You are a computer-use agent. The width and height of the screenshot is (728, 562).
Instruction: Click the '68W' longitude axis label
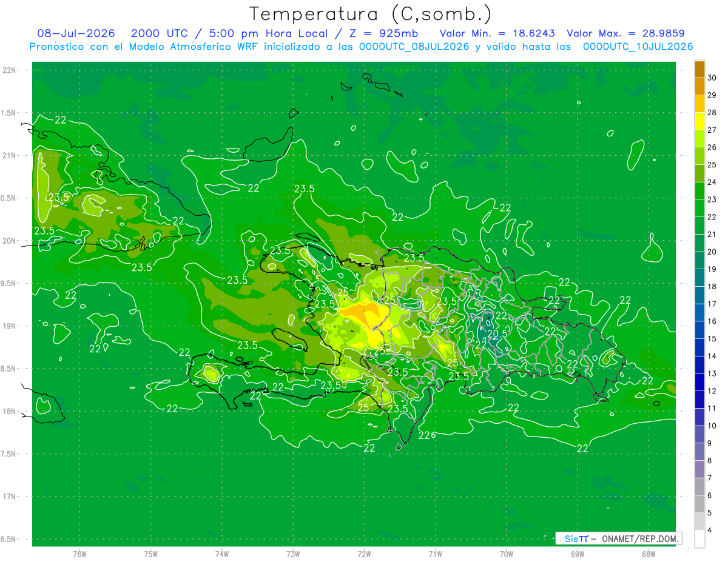[649, 554]
